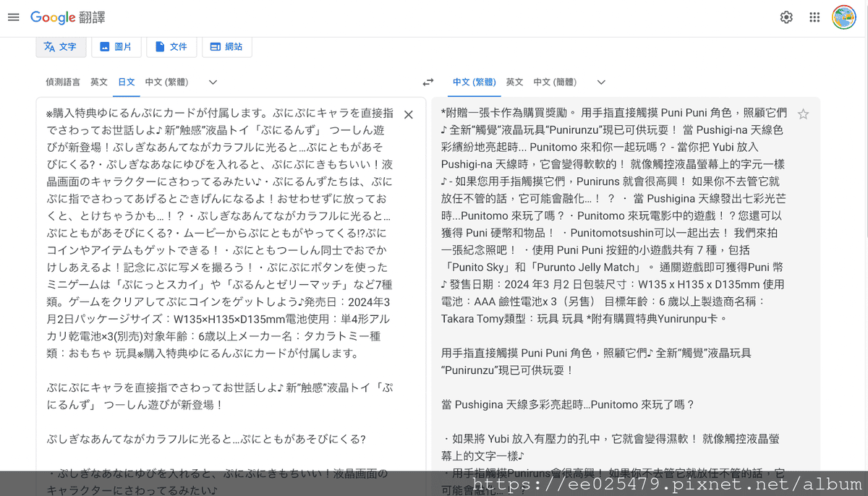Click source line ぷしぎなあんてながカラフルに光ると…ぷにともがあそびにくる?

(x=207, y=439)
